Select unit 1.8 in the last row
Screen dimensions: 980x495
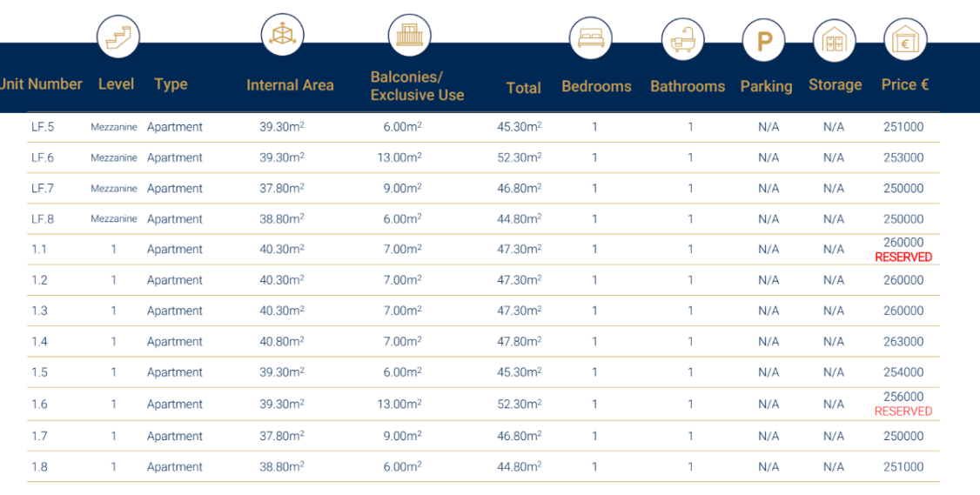(x=39, y=467)
